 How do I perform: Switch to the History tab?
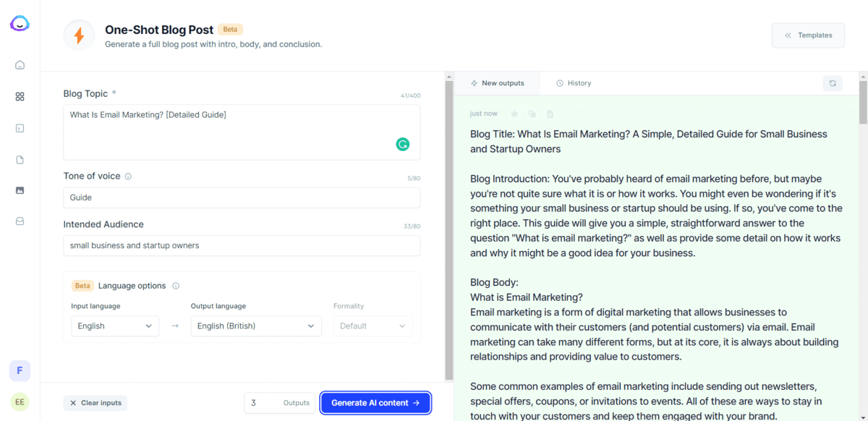573,83
